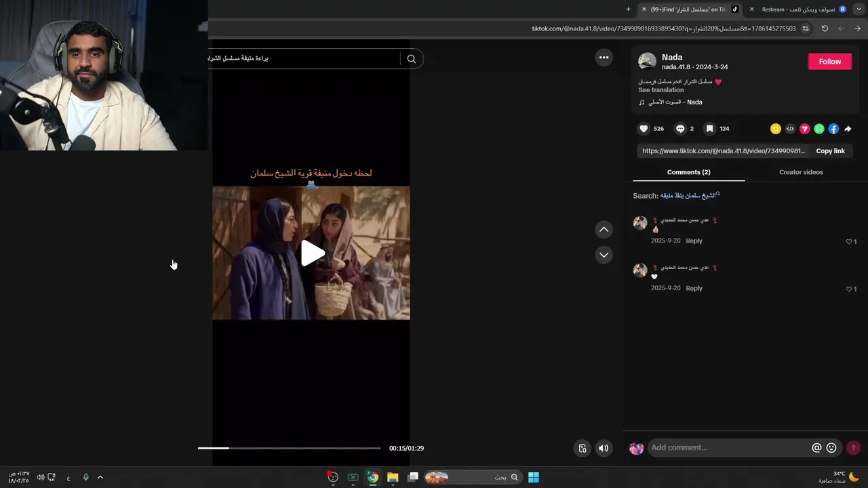Open the second commenter's avatar
The height and width of the screenshot is (488, 868).
[640, 270]
